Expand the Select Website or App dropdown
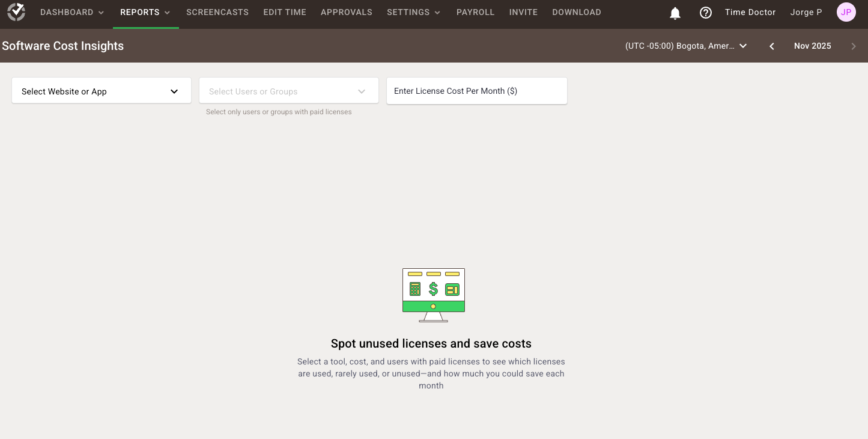 pos(102,91)
